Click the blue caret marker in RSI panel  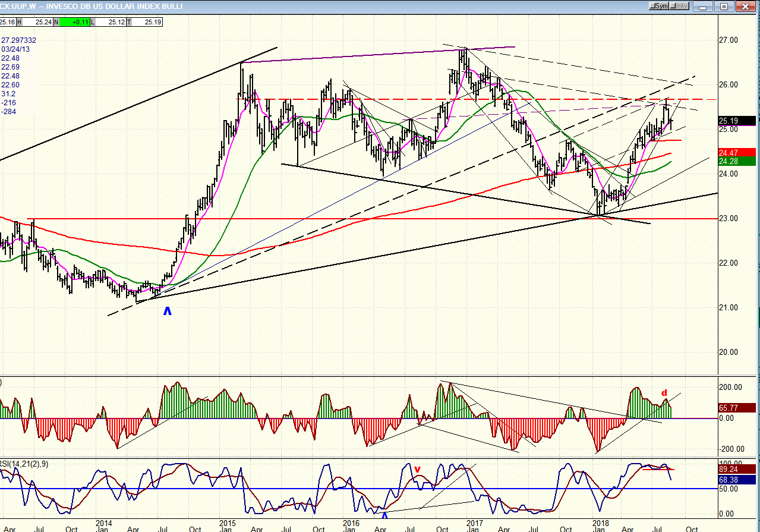(384, 514)
